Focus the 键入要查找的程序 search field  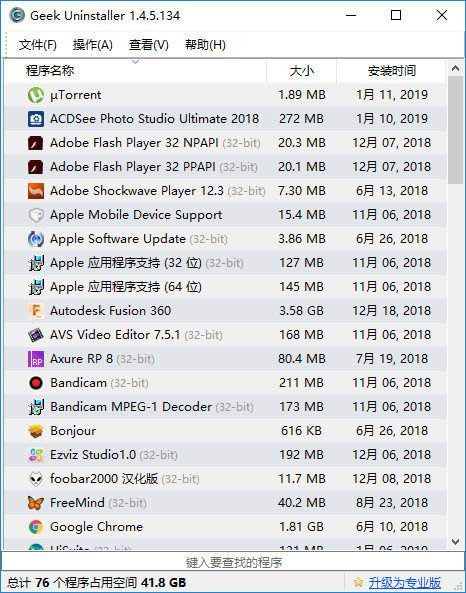233,562
